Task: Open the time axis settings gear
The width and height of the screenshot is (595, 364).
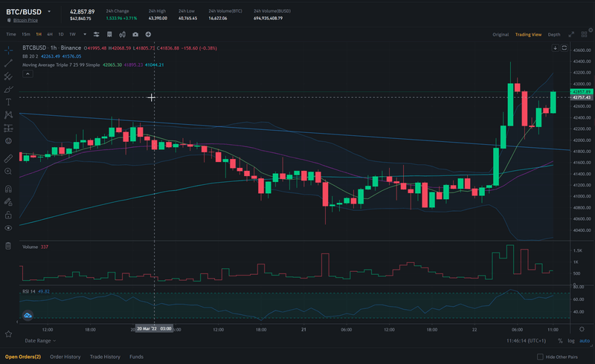Action: click(582, 329)
